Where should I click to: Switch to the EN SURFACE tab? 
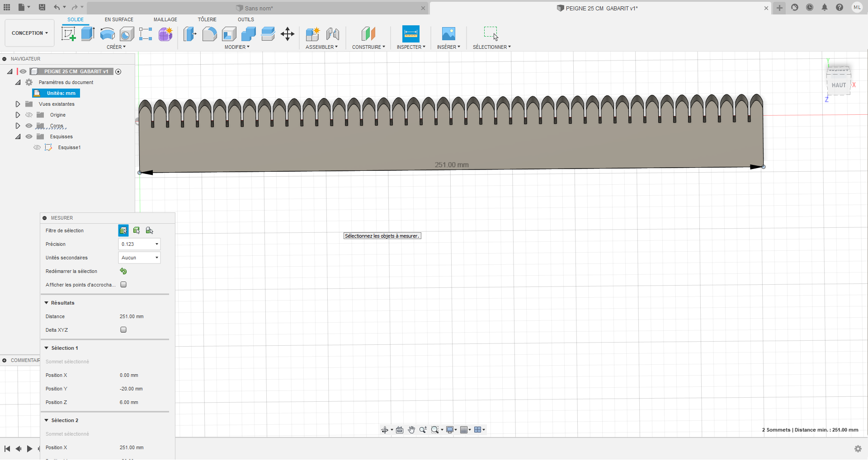[x=119, y=19]
